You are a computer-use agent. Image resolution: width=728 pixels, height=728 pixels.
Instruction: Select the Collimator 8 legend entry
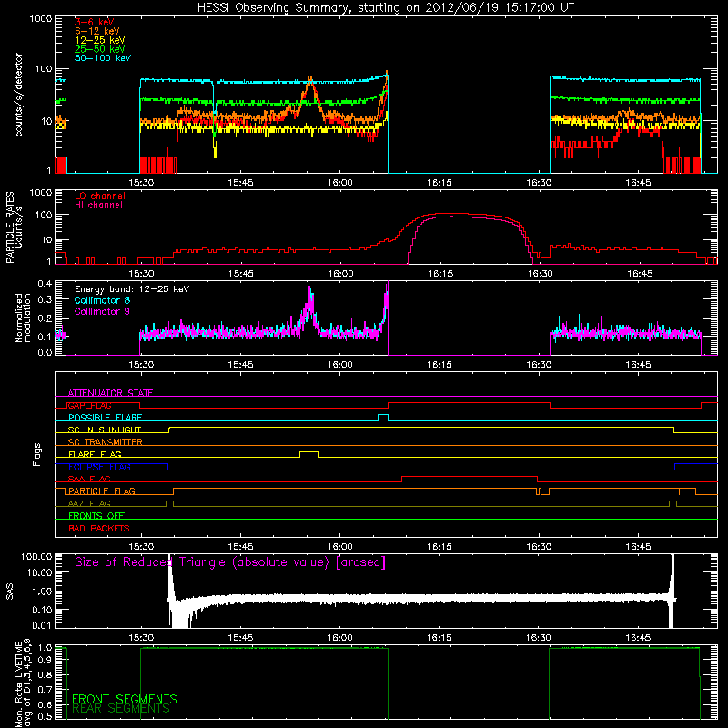pos(102,300)
